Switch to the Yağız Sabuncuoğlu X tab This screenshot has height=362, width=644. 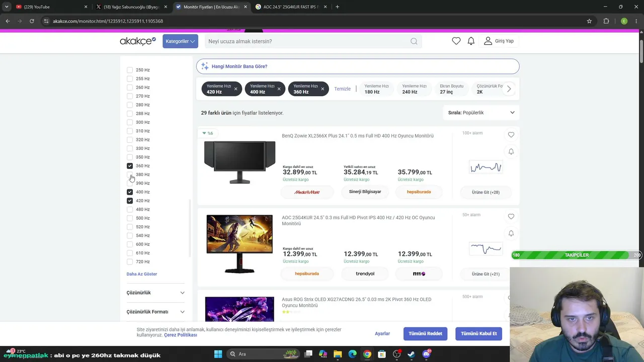click(x=132, y=7)
